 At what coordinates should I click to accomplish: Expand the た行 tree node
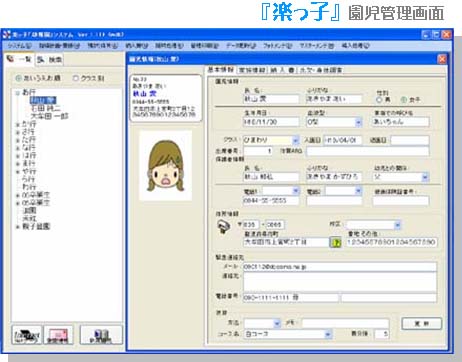coord(18,140)
